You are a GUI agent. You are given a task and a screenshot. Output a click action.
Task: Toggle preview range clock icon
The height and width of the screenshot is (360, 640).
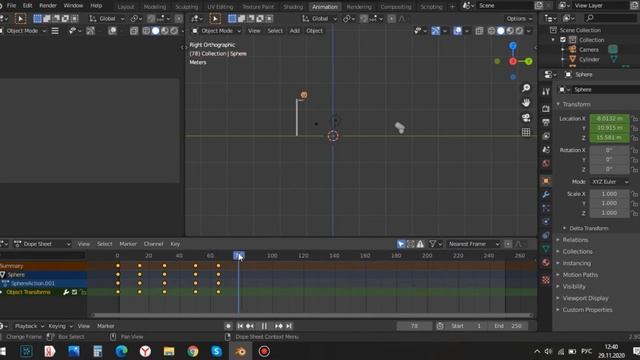pos(440,326)
